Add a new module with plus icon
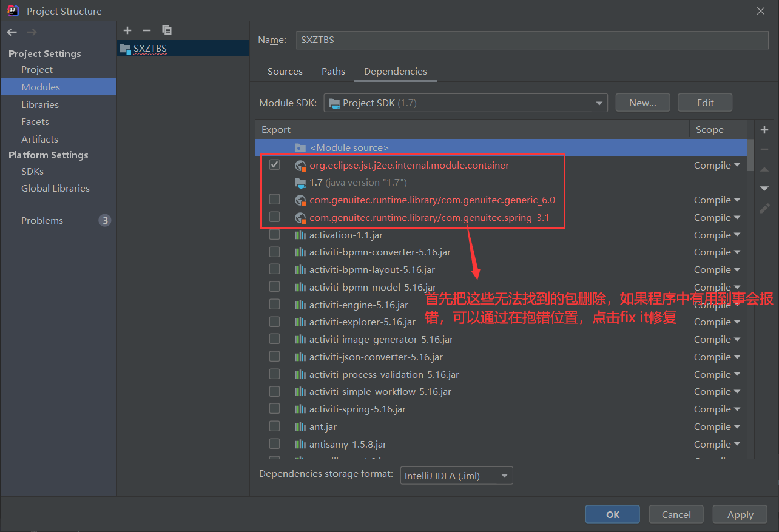The width and height of the screenshot is (779, 532). [x=127, y=30]
